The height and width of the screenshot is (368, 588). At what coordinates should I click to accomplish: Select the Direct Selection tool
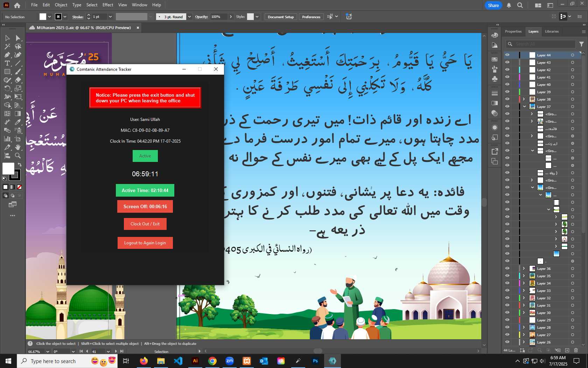click(x=18, y=38)
